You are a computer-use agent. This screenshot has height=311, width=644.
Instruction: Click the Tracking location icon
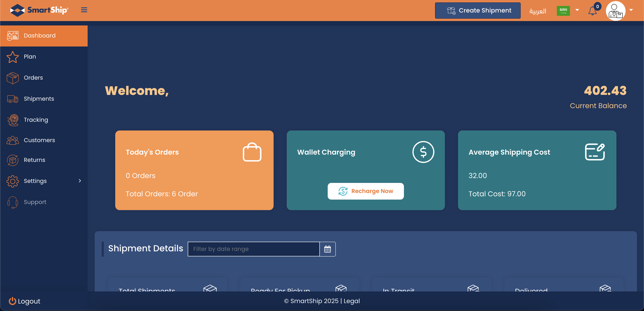[x=13, y=120]
